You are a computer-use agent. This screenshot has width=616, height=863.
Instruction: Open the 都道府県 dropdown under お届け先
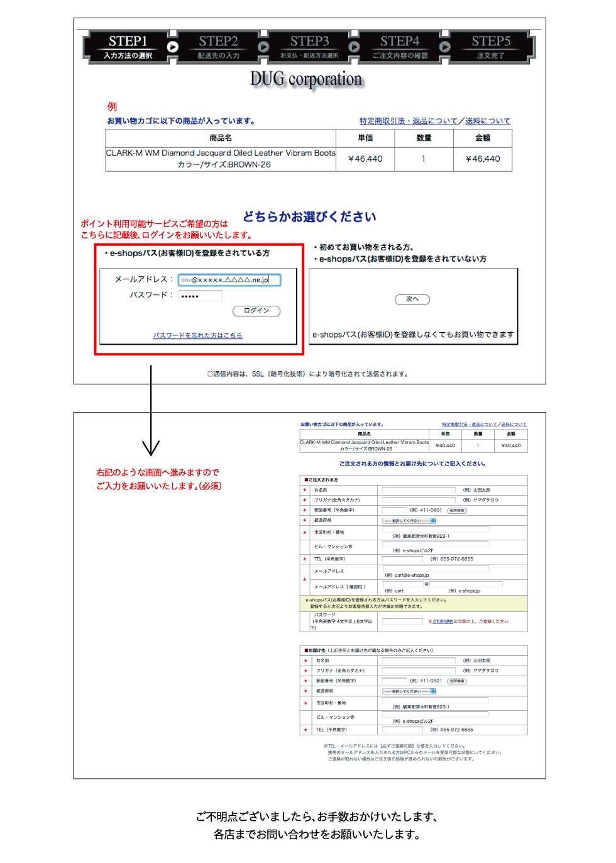pos(409,691)
